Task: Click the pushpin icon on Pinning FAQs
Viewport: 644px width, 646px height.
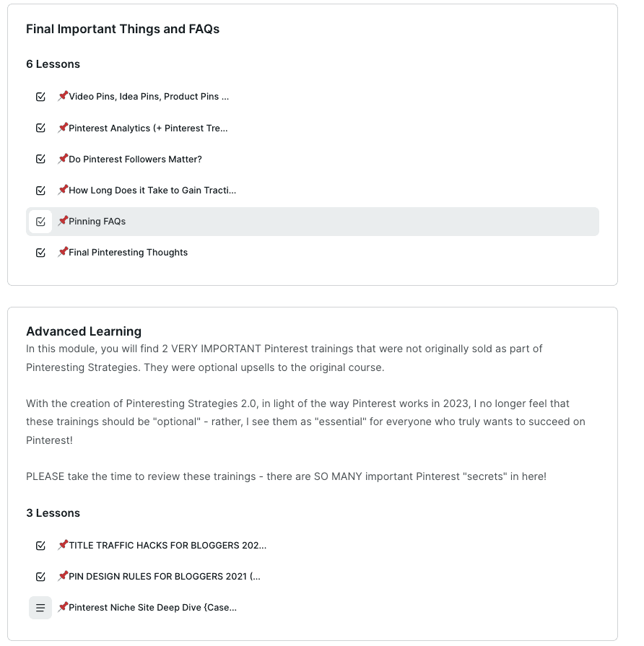Action: tap(62, 221)
